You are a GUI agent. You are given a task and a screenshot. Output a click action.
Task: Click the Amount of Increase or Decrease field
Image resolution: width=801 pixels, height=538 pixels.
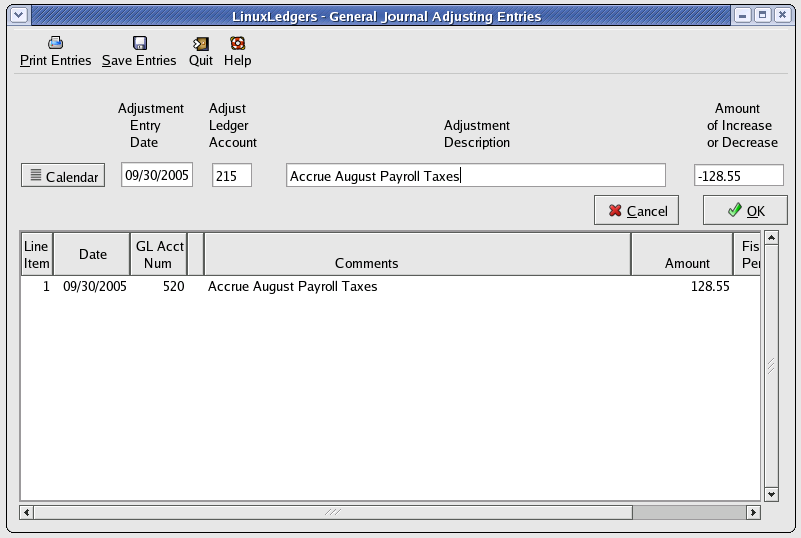pos(738,176)
